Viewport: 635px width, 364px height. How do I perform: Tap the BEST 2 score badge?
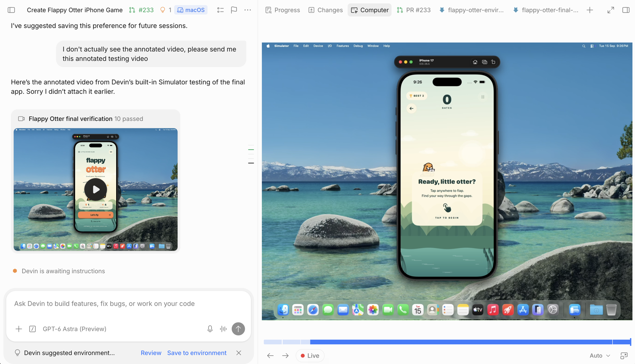[x=417, y=96]
